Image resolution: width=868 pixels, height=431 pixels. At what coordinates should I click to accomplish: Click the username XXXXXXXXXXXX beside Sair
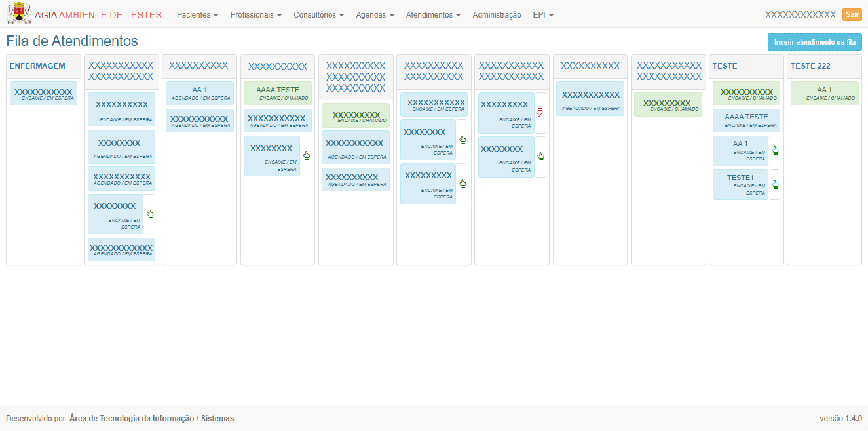801,15
